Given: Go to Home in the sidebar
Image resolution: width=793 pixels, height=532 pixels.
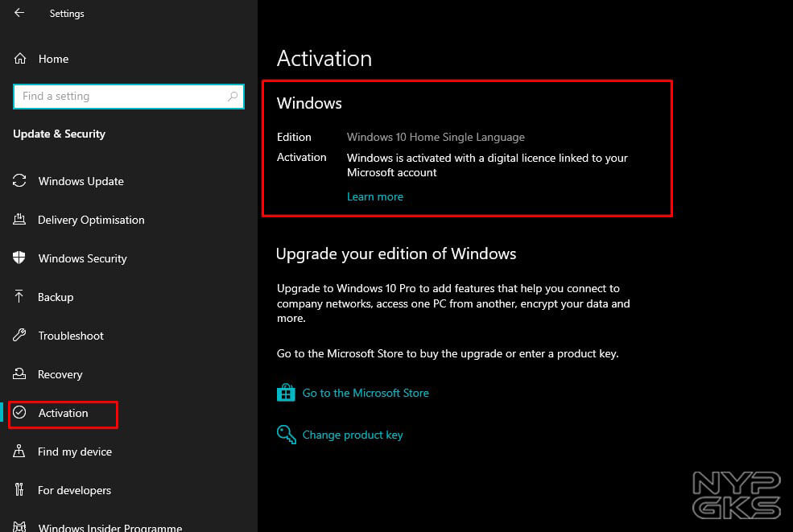Looking at the screenshot, I should (x=53, y=59).
